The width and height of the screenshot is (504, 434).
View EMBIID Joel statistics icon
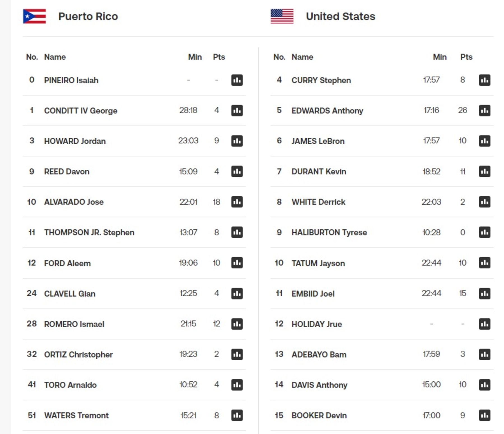(x=485, y=293)
